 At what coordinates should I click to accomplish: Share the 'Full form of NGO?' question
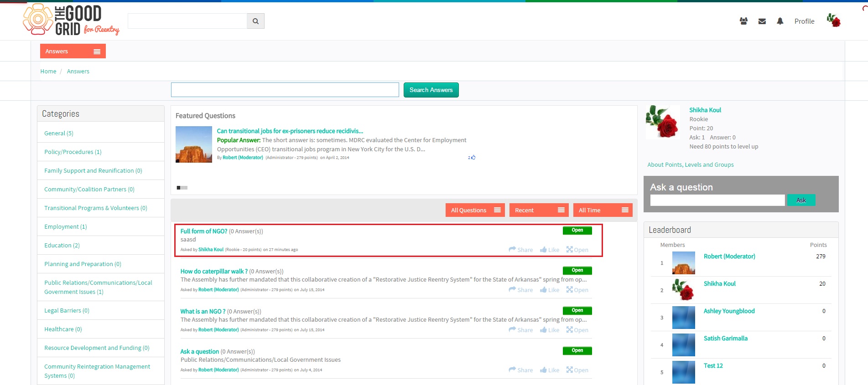521,250
